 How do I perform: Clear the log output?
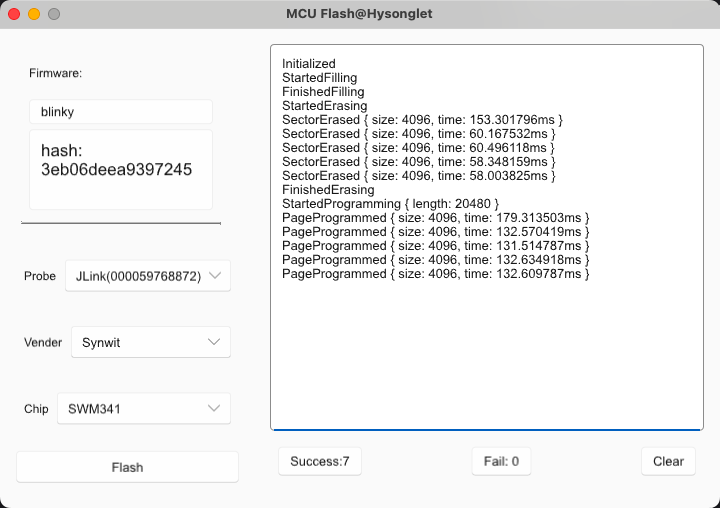pos(668,461)
